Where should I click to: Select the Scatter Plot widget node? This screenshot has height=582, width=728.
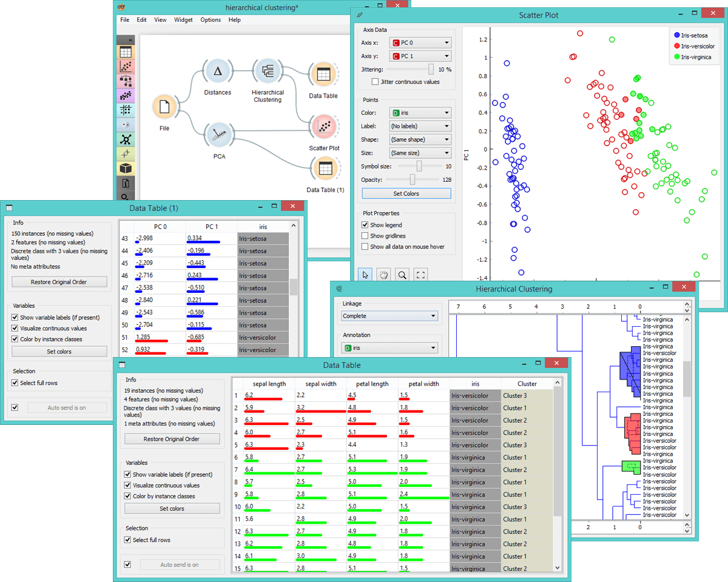[x=325, y=127]
